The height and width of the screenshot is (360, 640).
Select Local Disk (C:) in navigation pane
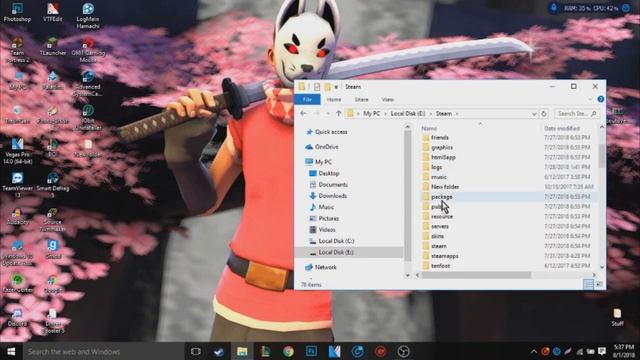coord(331,241)
